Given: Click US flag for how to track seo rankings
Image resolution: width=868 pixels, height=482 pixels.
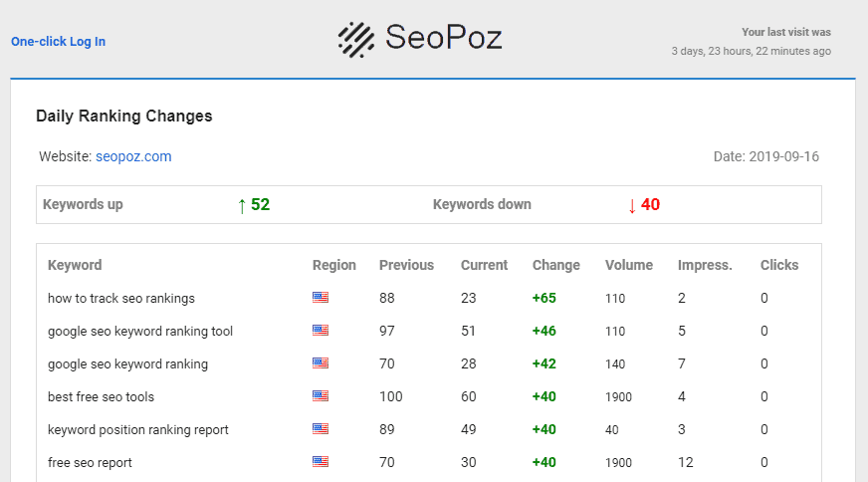Looking at the screenshot, I should pyautogui.click(x=321, y=298).
